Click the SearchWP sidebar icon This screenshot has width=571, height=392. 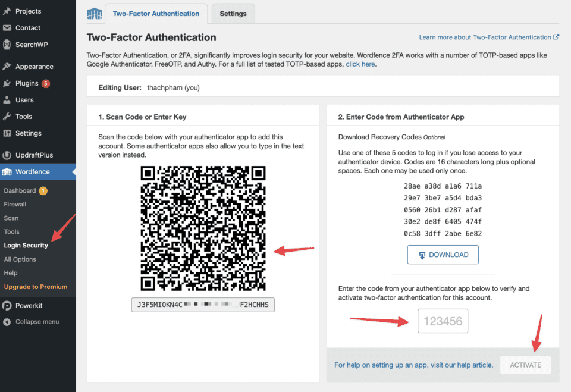pyautogui.click(x=7, y=45)
